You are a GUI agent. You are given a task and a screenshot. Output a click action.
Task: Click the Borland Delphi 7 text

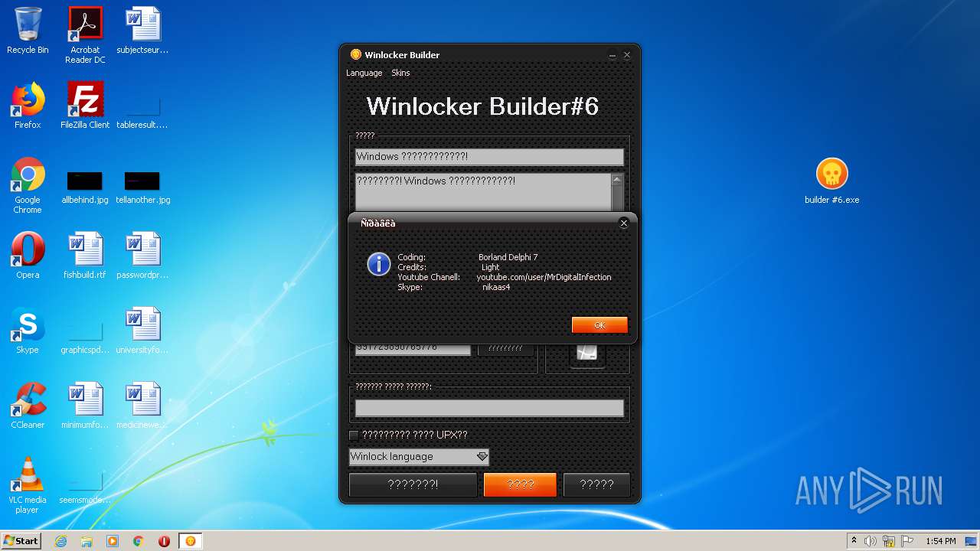pyautogui.click(x=508, y=257)
